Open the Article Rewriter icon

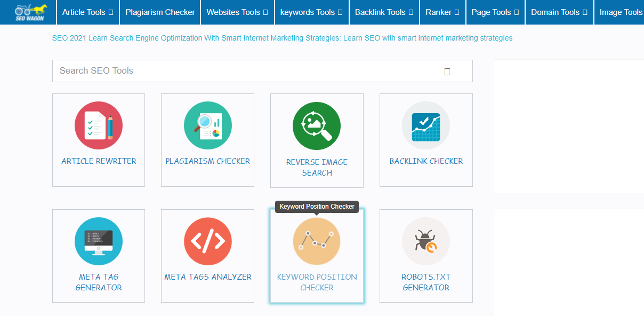(x=99, y=125)
